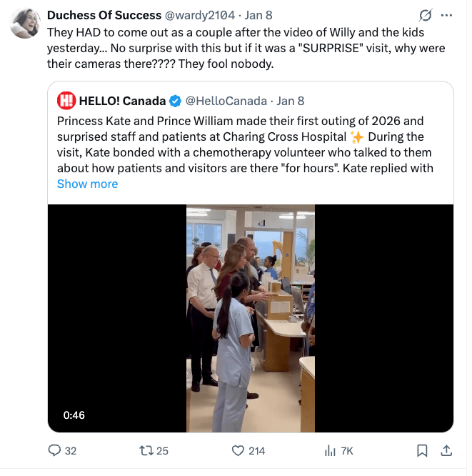Open the three-dot more options menu
The width and height of the screenshot is (472, 476).
coord(447,15)
